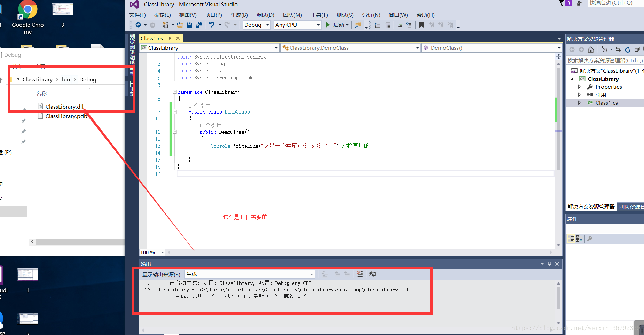Image resolution: width=644 pixels, height=335 pixels.
Task: Click the Solution Explorer search field
Action: (605, 61)
